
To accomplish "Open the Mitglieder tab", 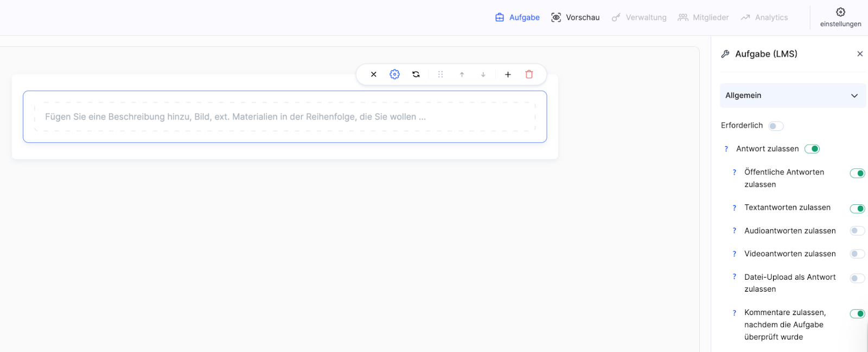I will [704, 17].
